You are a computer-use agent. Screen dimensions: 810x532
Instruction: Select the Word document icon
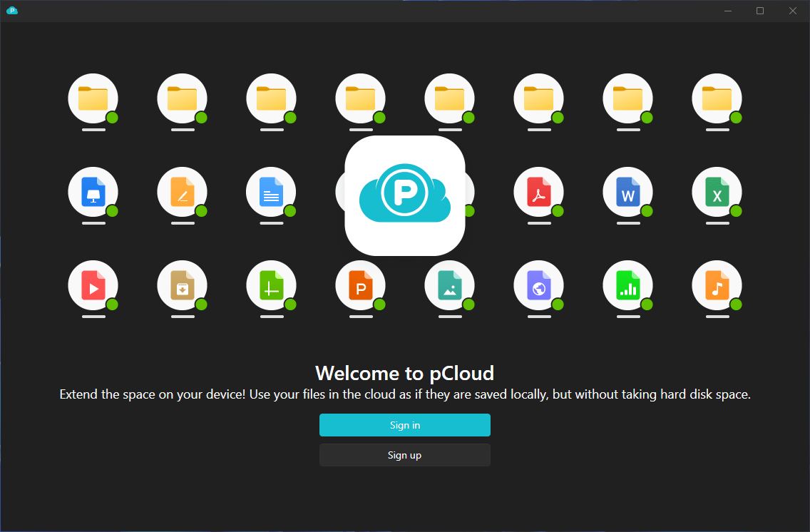627,192
